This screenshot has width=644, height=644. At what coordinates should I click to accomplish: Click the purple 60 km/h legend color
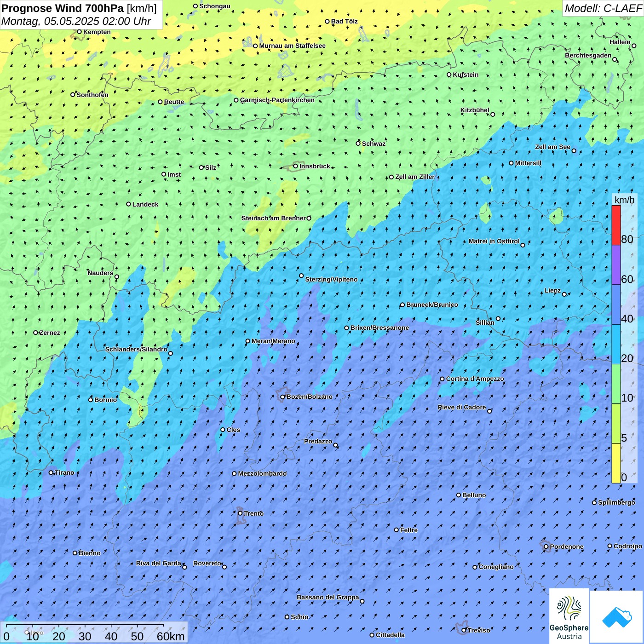pos(616,265)
